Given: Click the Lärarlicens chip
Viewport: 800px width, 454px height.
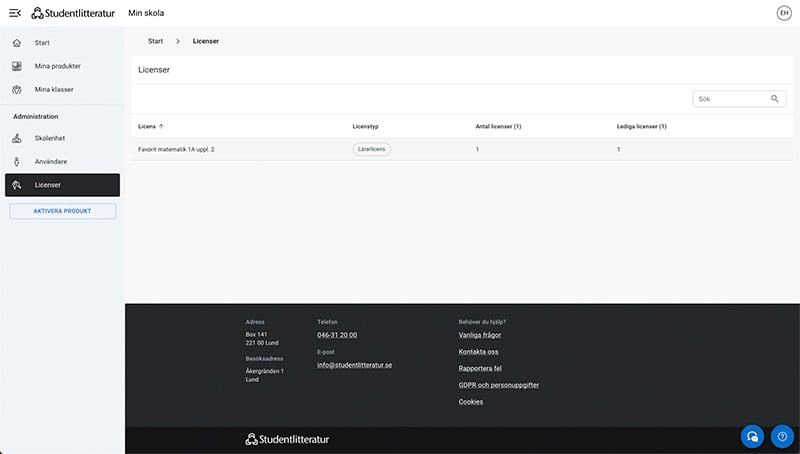Looking at the screenshot, I should (x=371, y=149).
